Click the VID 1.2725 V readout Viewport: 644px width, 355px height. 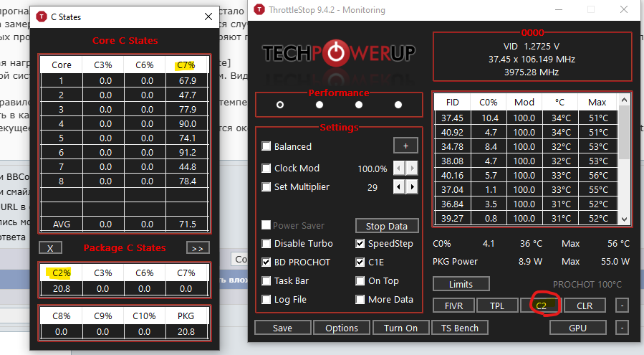(532, 46)
